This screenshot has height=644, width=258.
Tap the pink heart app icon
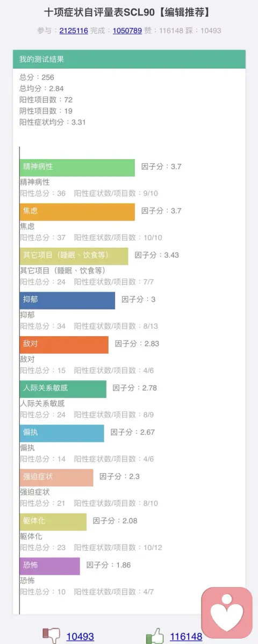pyautogui.click(x=226, y=612)
